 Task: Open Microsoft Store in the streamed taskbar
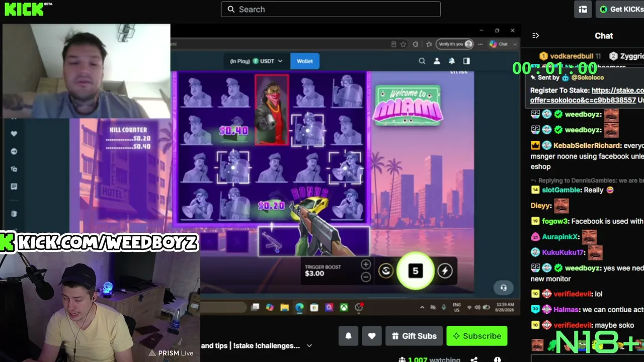(x=314, y=307)
